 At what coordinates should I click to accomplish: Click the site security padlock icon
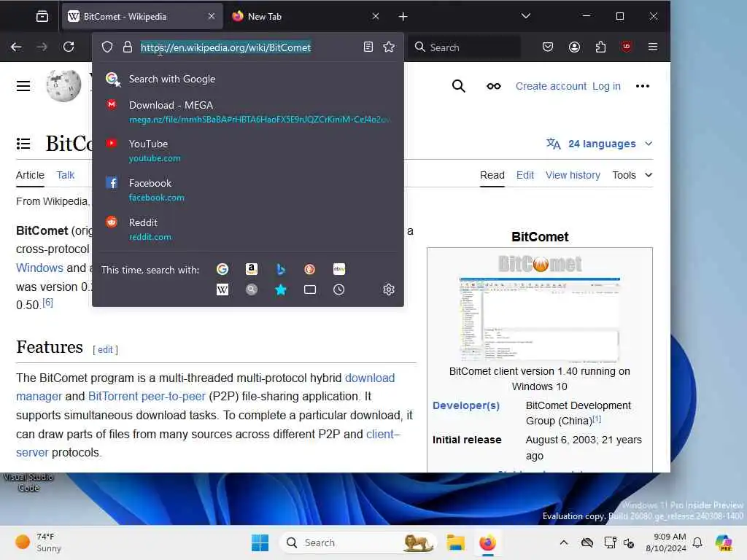pos(127,47)
